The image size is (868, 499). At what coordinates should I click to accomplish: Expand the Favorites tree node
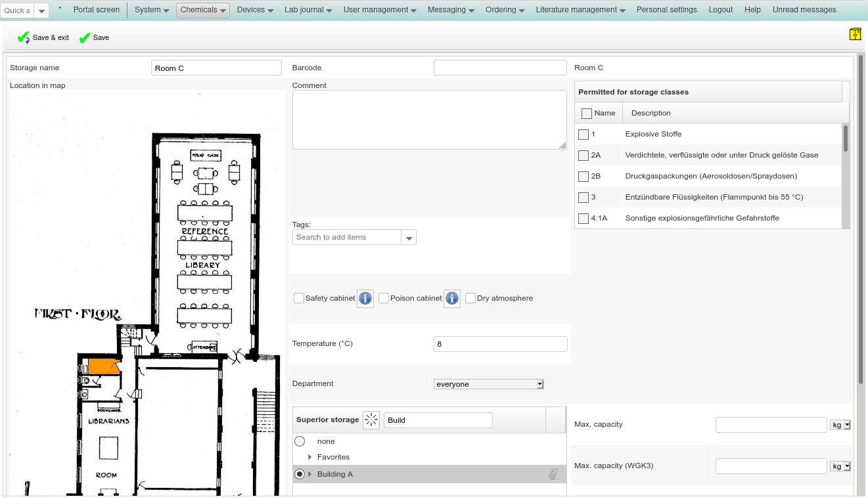(309, 457)
